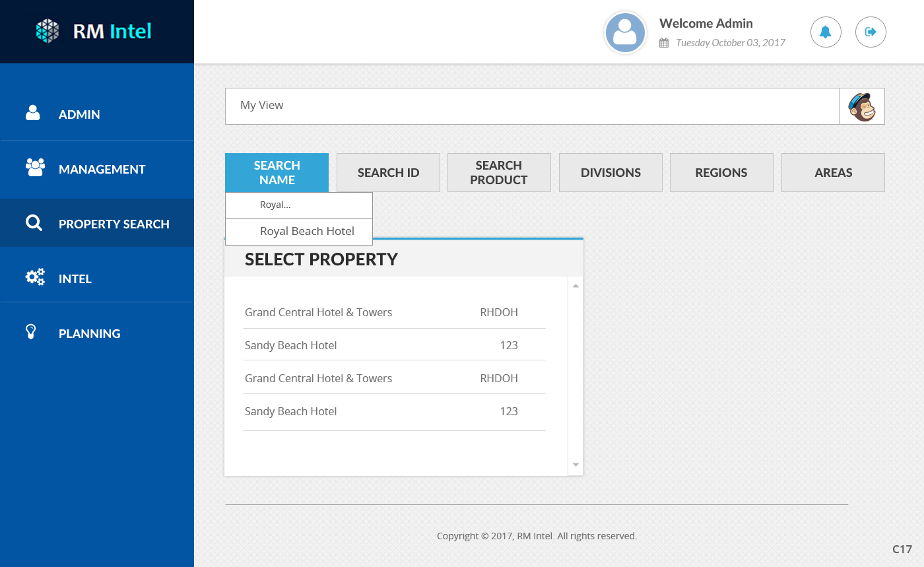Click the Intel gears icon in sidebar
This screenshot has width=924, height=567.
[35, 278]
